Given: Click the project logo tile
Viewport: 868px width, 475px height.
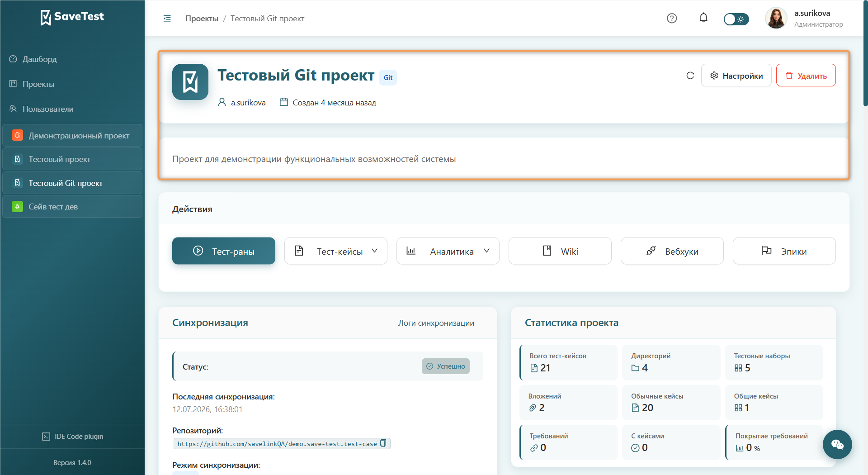Looking at the screenshot, I should coord(190,82).
